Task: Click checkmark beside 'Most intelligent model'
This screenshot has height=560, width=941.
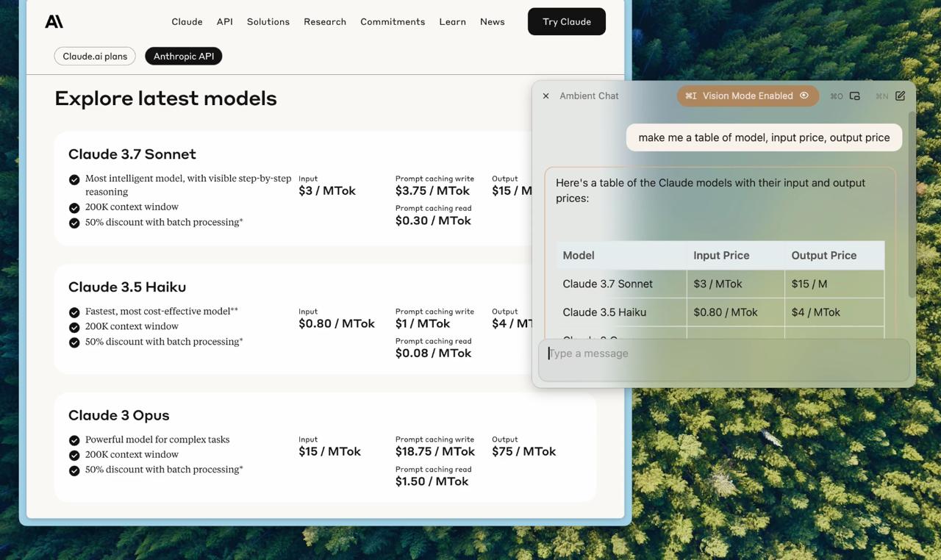Action: (x=74, y=180)
